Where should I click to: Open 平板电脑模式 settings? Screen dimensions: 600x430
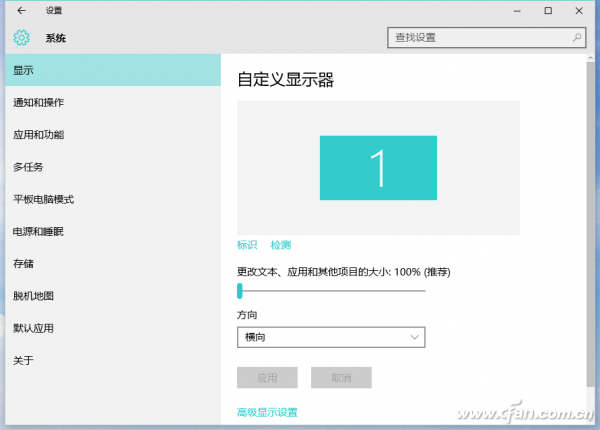[113, 199]
